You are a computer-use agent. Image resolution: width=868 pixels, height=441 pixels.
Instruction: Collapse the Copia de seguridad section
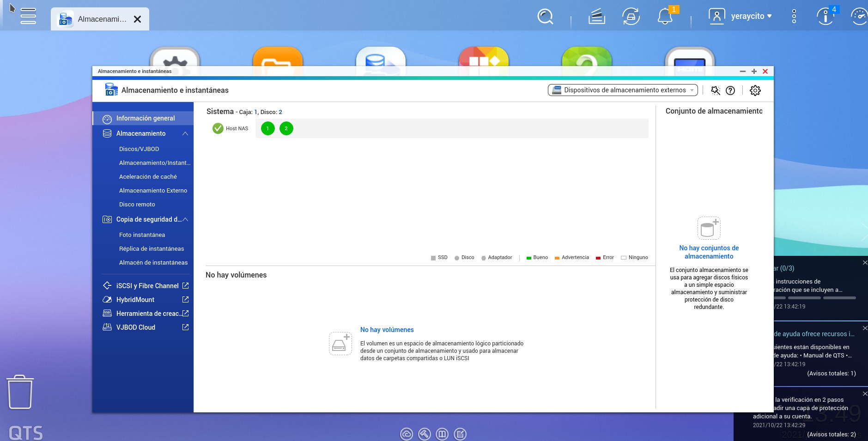pos(185,219)
